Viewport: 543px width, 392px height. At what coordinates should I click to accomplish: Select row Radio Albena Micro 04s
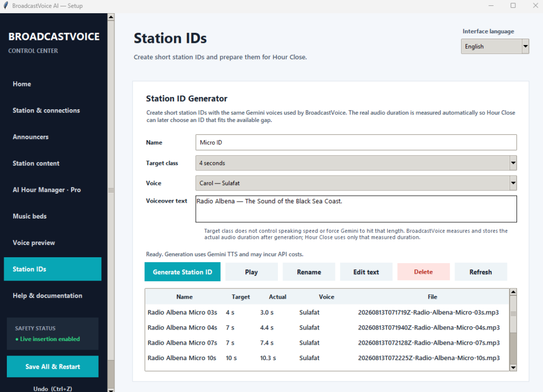click(327, 328)
